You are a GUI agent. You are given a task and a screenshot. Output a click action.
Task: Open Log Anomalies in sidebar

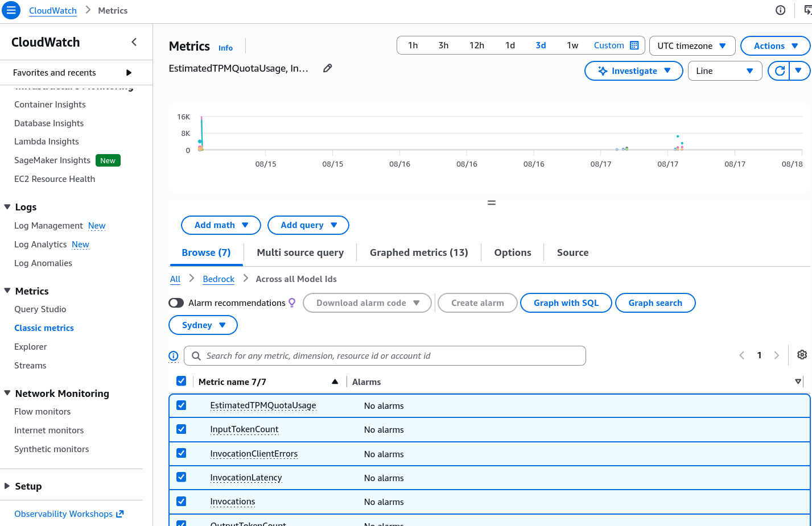point(43,263)
